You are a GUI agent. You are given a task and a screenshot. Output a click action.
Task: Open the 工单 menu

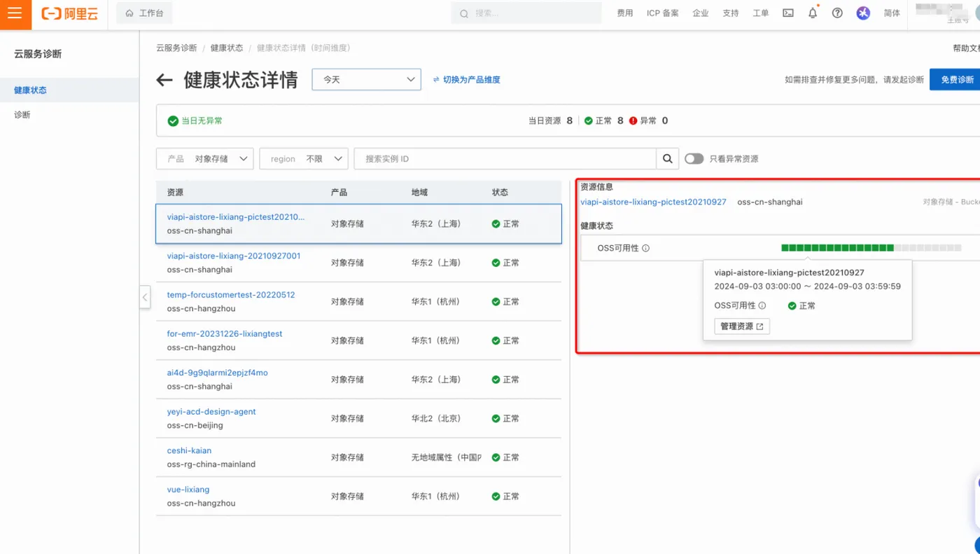760,13
